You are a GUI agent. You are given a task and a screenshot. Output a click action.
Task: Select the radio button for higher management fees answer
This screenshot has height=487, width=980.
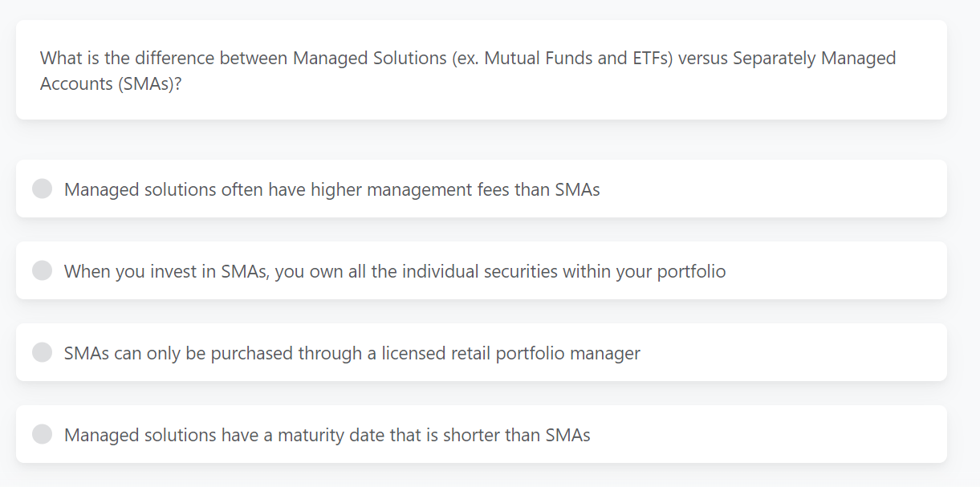tap(42, 189)
